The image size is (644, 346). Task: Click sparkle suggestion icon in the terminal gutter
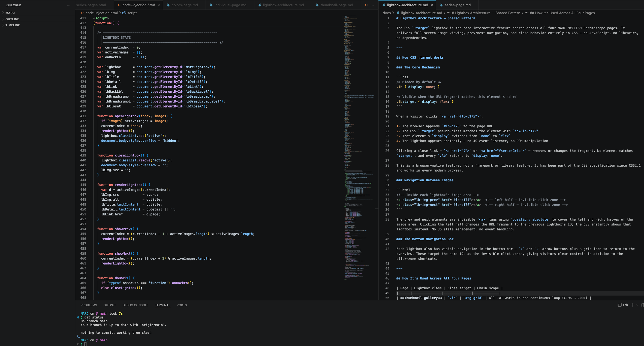(x=78, y=336)
